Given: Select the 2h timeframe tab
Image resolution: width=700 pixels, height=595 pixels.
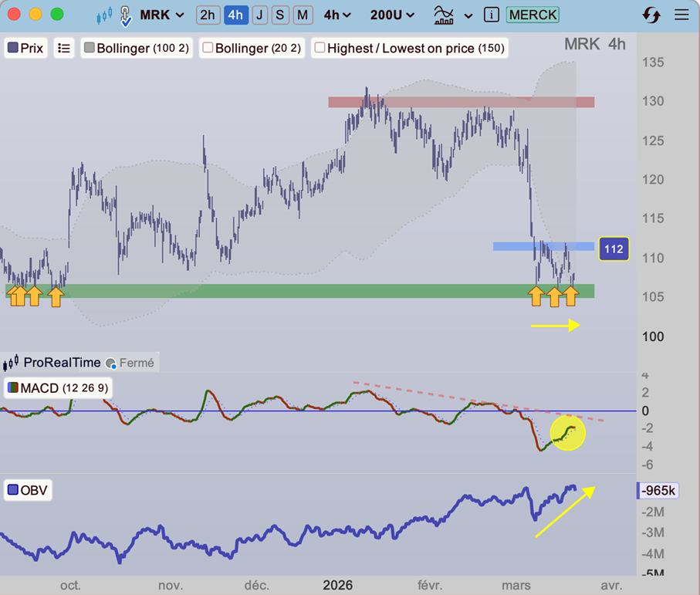Looking at the screenshot, I should (x=208, y=15).
